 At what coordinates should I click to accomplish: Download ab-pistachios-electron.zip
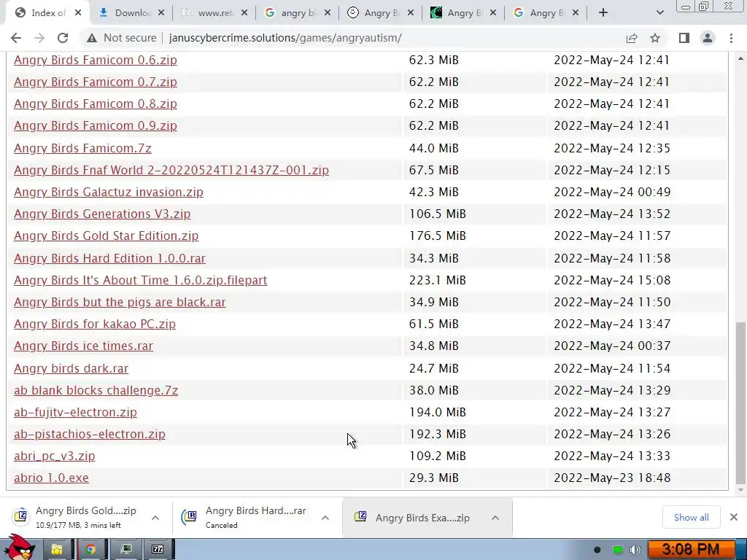coord(90,435)
